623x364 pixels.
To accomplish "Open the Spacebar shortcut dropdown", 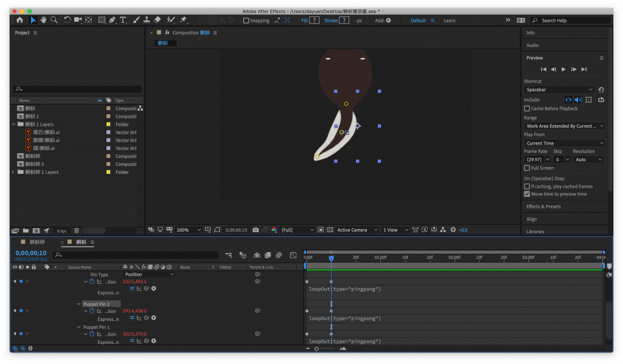I will [559, 90].
